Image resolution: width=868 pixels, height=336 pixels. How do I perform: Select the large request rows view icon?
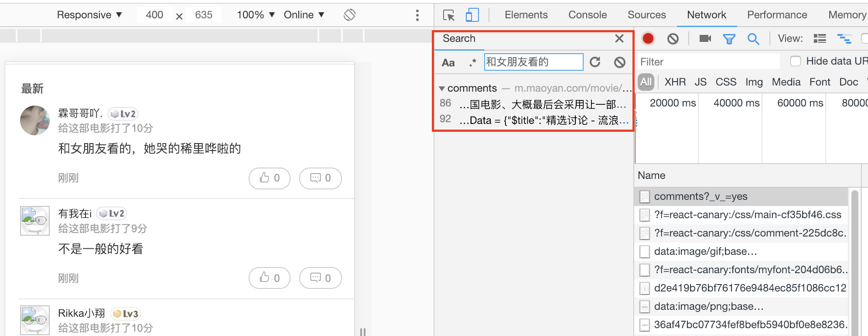820,39
